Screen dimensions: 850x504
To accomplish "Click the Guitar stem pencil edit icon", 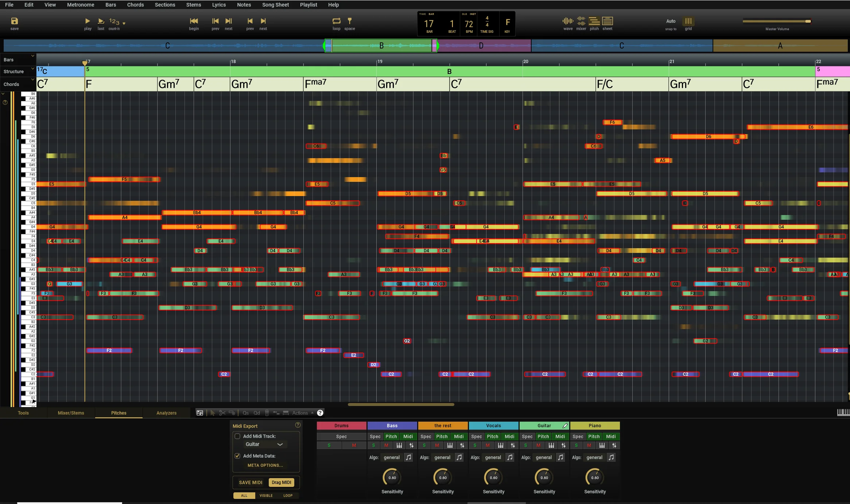I will (x=565, y=426).
